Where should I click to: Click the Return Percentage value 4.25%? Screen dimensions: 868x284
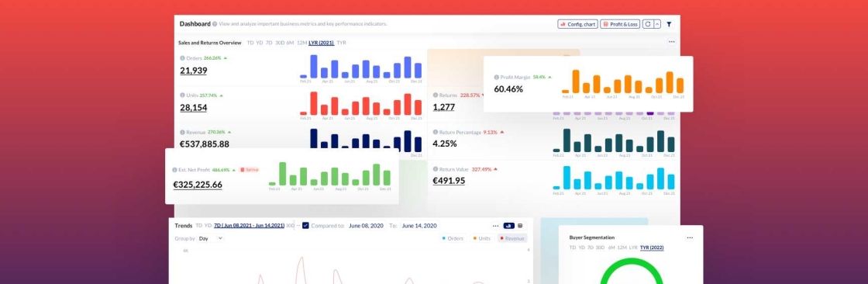tap(445, 144)
